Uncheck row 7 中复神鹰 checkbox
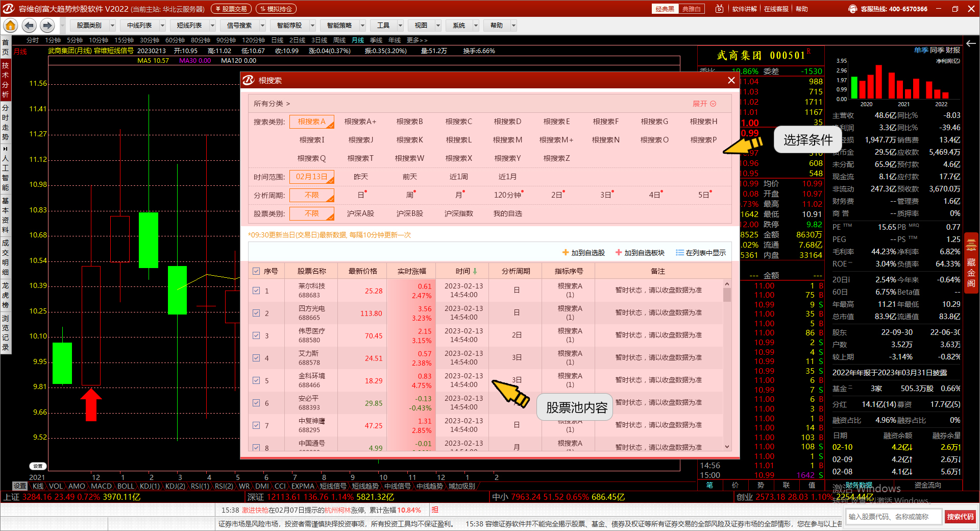 (256, 425)
